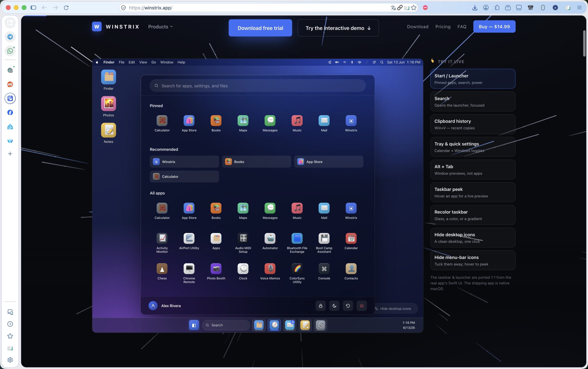
Task: Open the Edit menu in the demo menu bar
Action: coord(132,62)
